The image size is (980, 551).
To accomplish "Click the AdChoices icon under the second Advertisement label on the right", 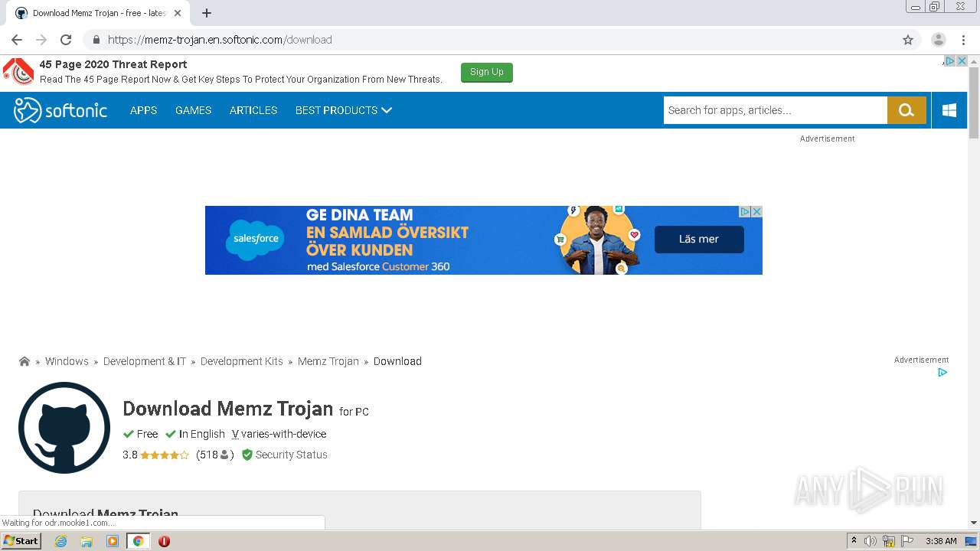I will coord(942,373).
